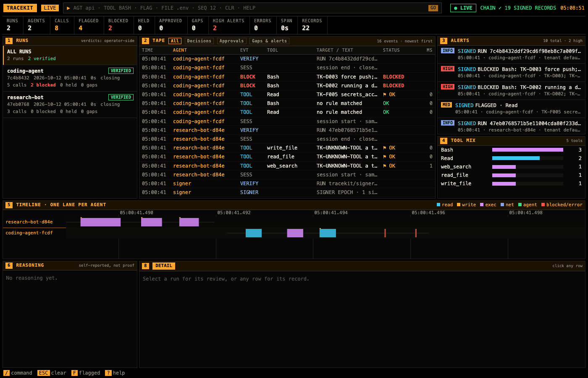588x378 pixels.
Task: Click the flag icon in TK-F005 row
Action: pos(385,94)
